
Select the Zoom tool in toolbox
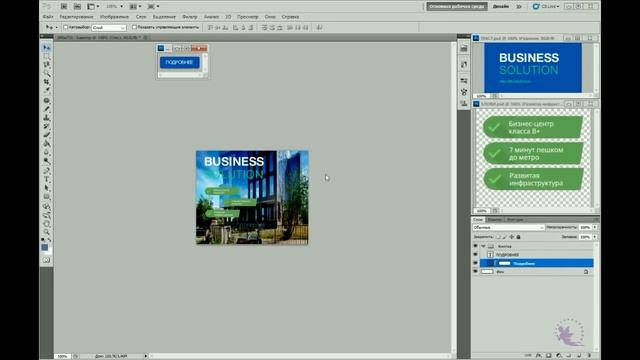[47, 232]
